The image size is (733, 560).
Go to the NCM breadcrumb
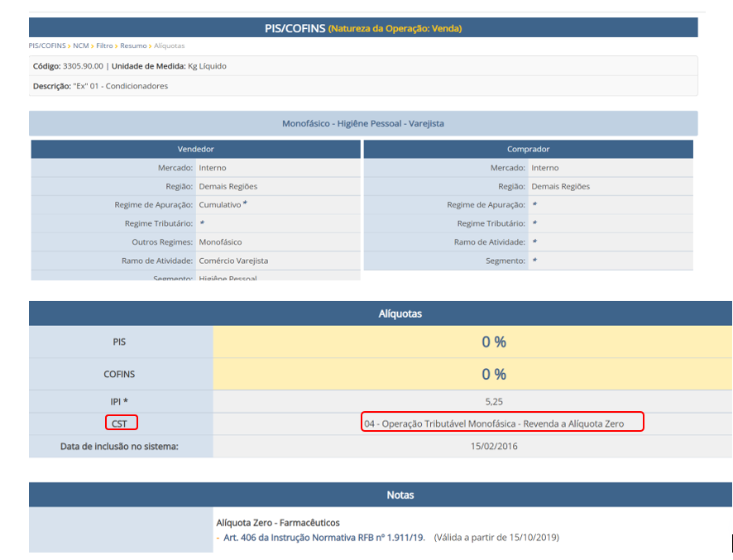click(x=80, y=45)
